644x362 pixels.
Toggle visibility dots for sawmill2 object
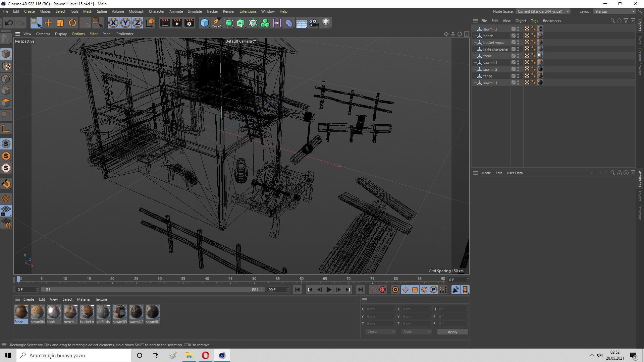tap(518, 69)
